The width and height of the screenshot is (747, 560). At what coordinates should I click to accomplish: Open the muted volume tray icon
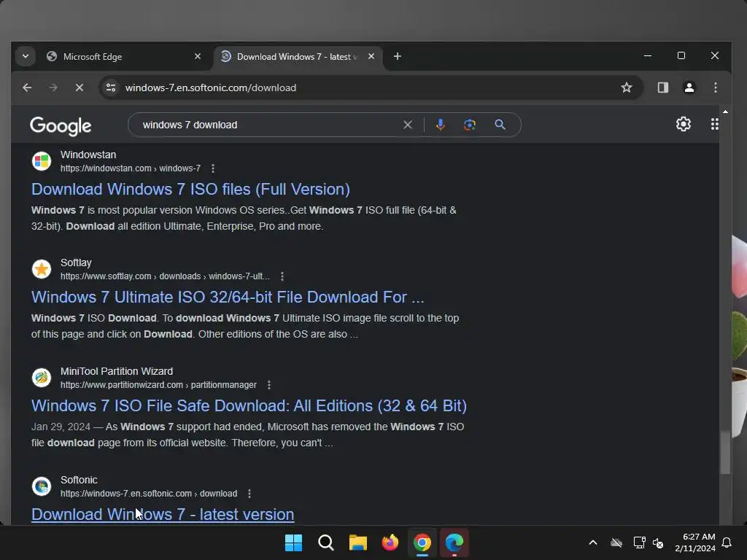(x=659, y=542)
